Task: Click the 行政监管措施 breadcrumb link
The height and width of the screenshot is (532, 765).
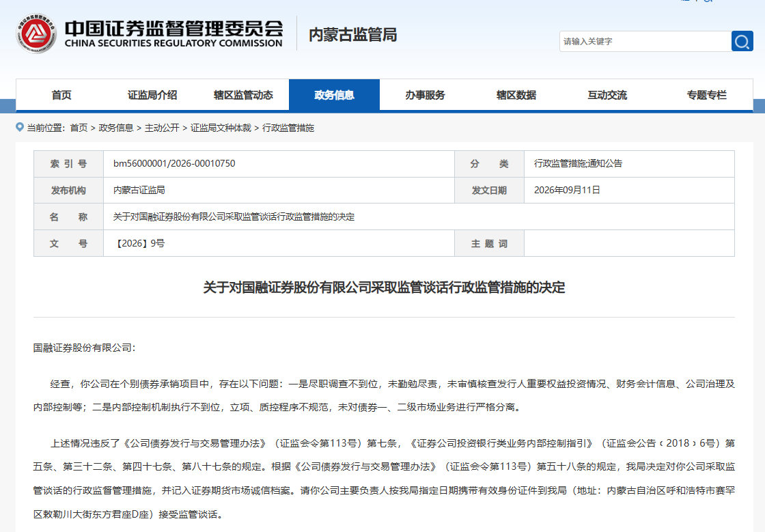Action: [288, 128]
